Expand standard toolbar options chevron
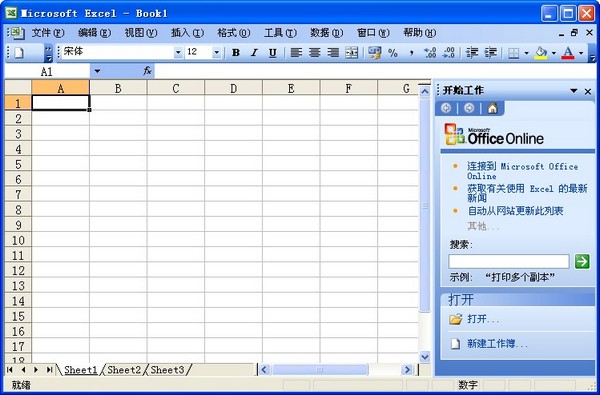Screen dimensions: 600x395 tap(49, 53)
